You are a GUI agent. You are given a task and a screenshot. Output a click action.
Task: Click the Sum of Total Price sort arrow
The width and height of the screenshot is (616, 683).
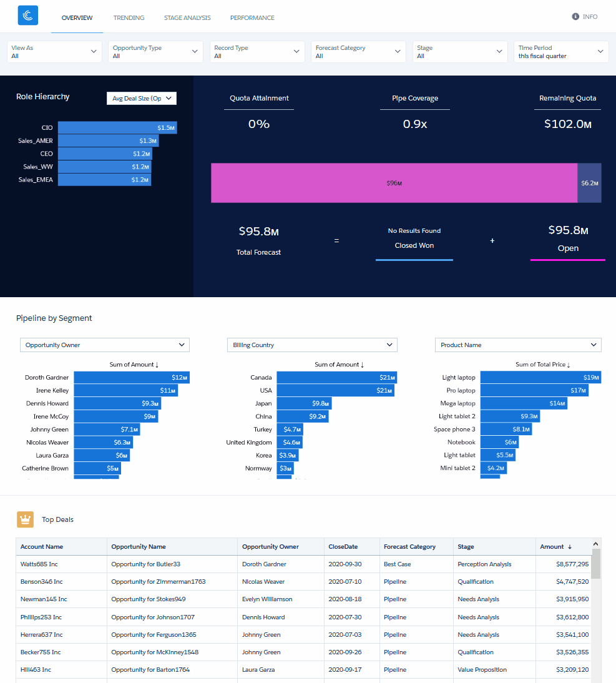[568, 365]
